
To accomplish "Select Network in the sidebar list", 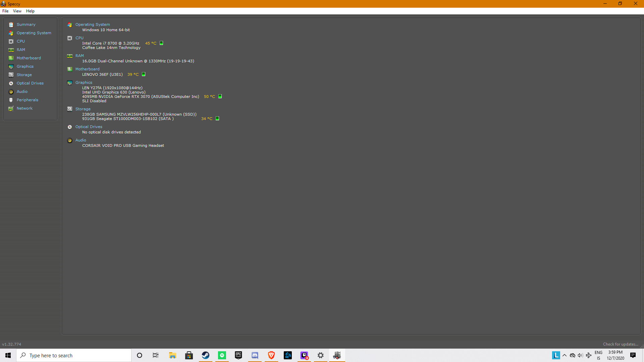I will [24, 108].
